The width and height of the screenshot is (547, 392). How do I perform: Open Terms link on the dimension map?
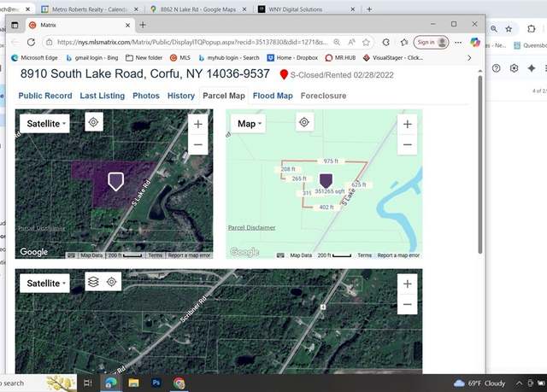pyautogui.click(x=365, y=255)
